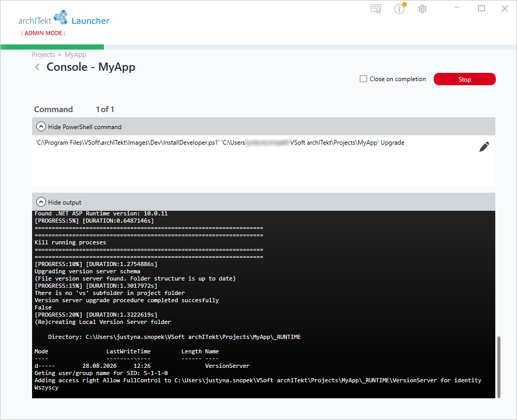
Task: Click '(File version server found...' output line
Action: click(x=135, y=278)
